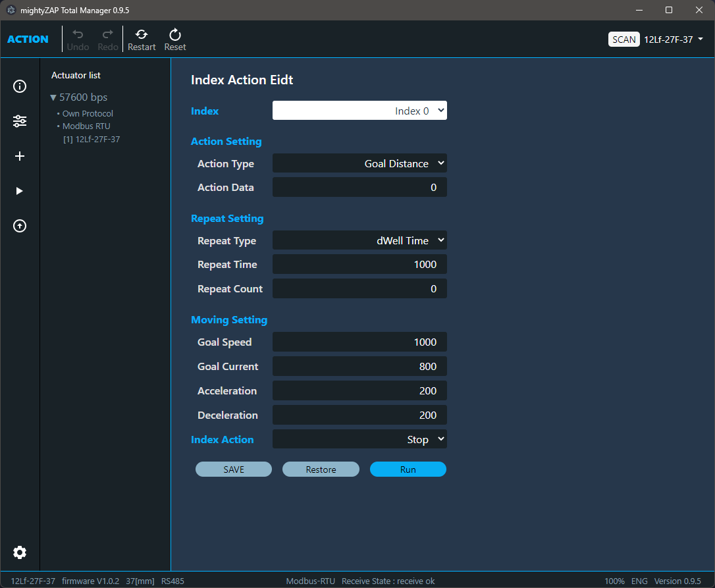Click the Reset toolbar icon

click(175, 40)
